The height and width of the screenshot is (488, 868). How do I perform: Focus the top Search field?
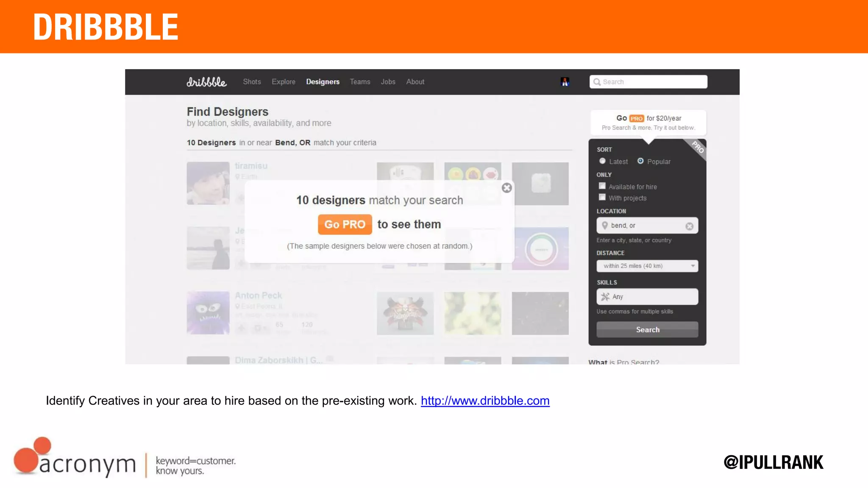click(x=648, y=82)
